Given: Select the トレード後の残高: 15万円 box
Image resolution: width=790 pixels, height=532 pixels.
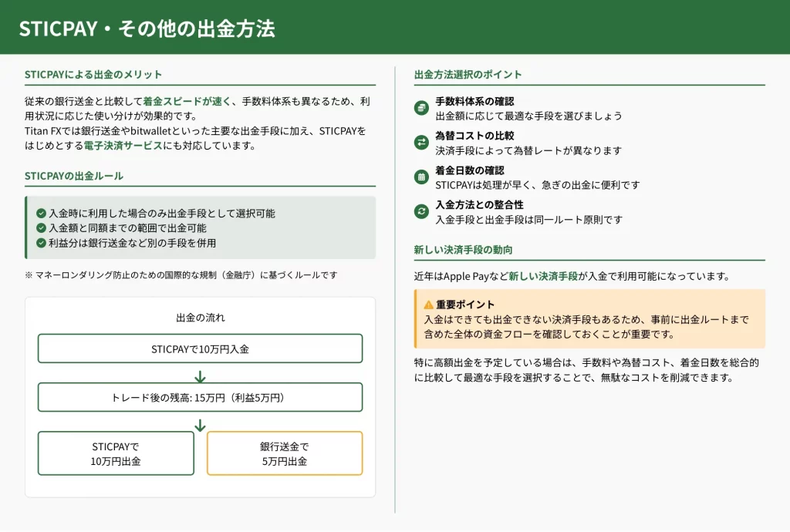Looking at the screenshot, I should pyautogui.click(x=200, y=397).
